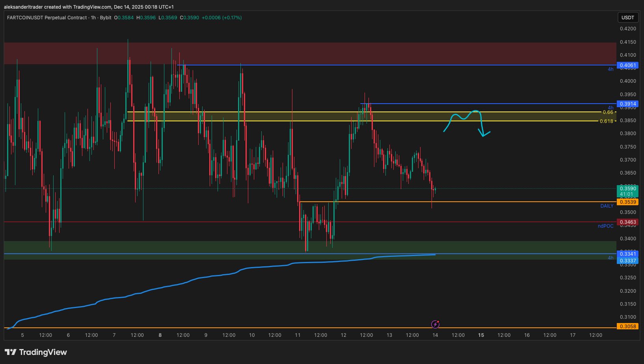Click the red 0.3463 ndPOC price tag

coord(627,222)
